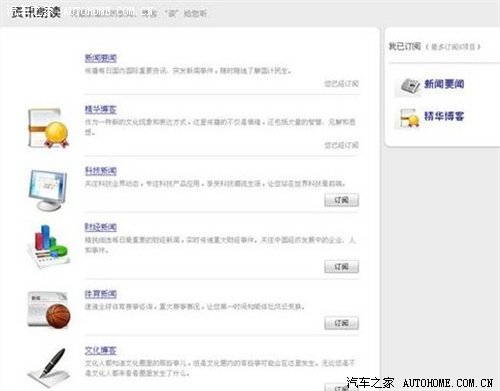Screen dimensions: 500x391
Task: Subscribe to 财经新闻 with 订阅 button
Action: 342,267
